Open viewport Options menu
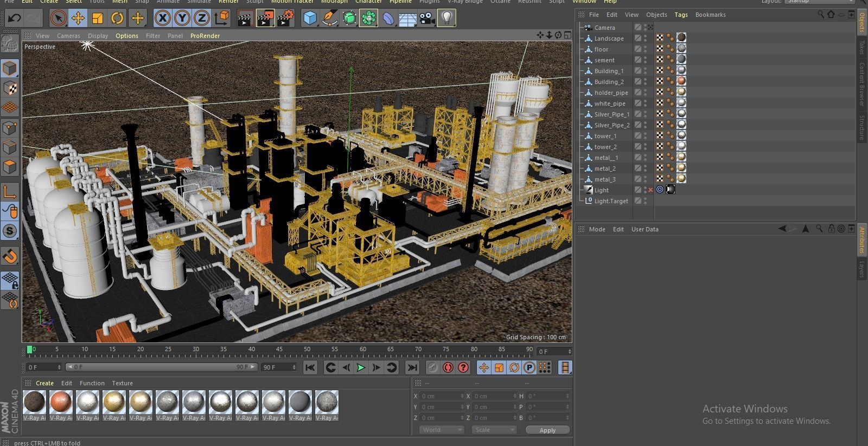This screenshot has width=868, height=446. click(x=126, y=36)
